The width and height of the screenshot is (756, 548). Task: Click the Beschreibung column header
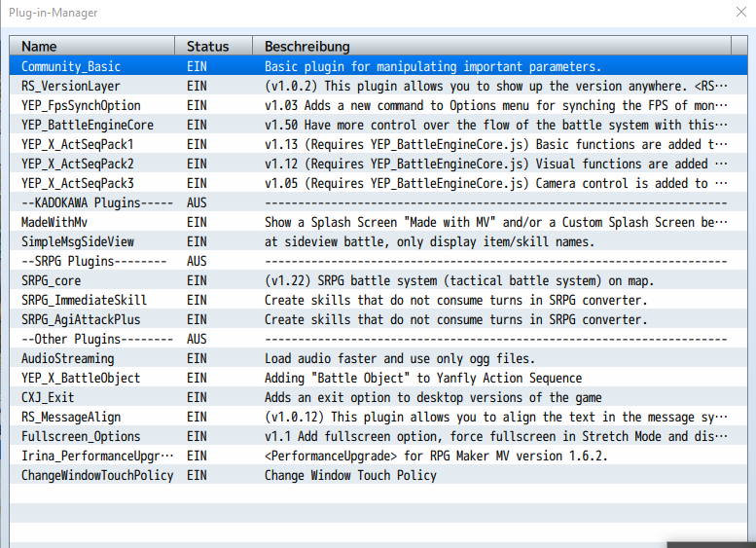pyautogui.click(x=491, y=47)
